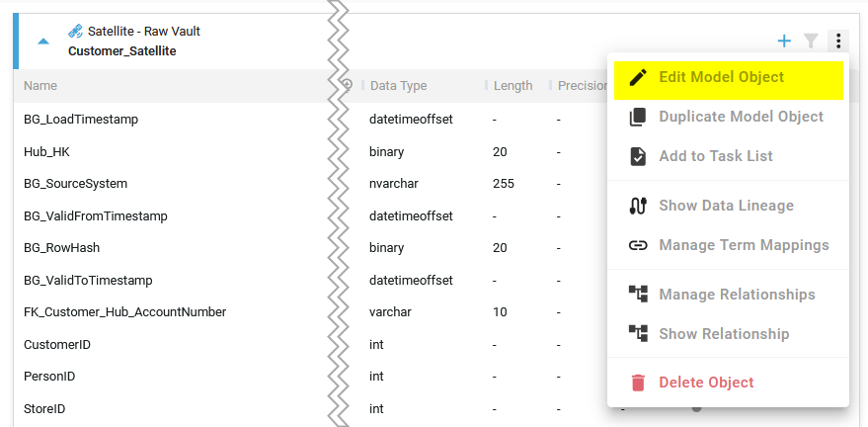
Task: Click the red trash bin icon
Action: click(x=638, y=383)
